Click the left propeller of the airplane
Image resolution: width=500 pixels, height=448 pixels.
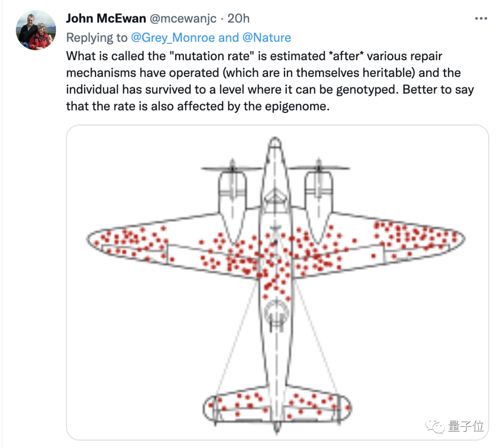tap(232, 168)
